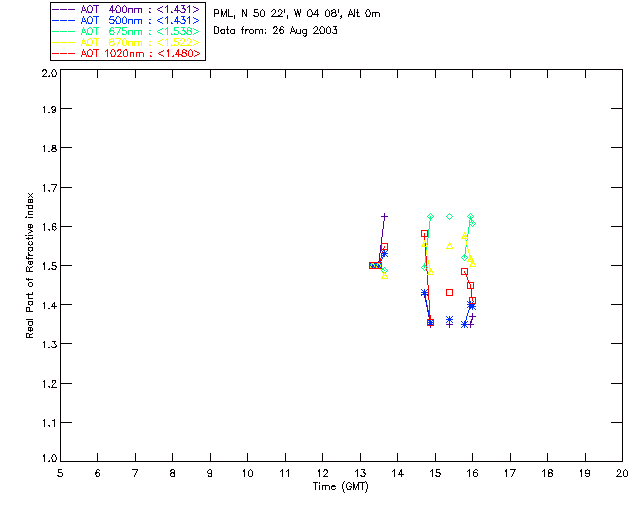Click the isolated blue asterisk marker near time 15.4
This screenshot has width=640, height=512.
(x=449, y=319)
